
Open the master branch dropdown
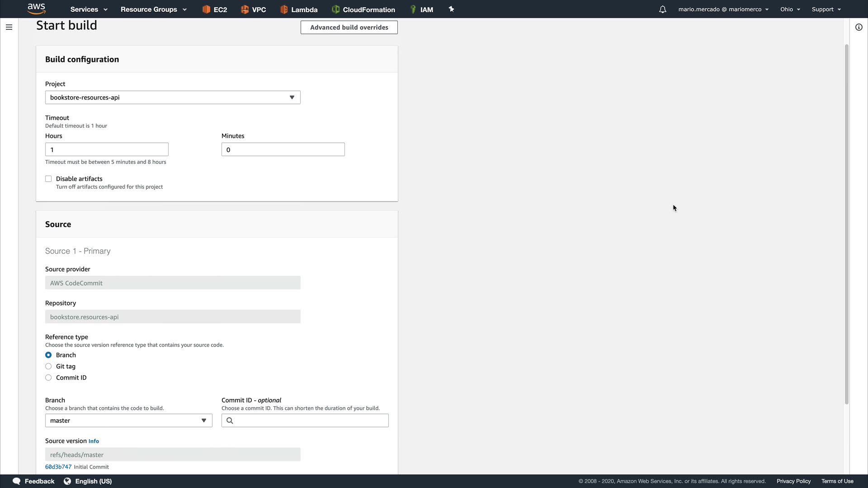pos(128,421)
